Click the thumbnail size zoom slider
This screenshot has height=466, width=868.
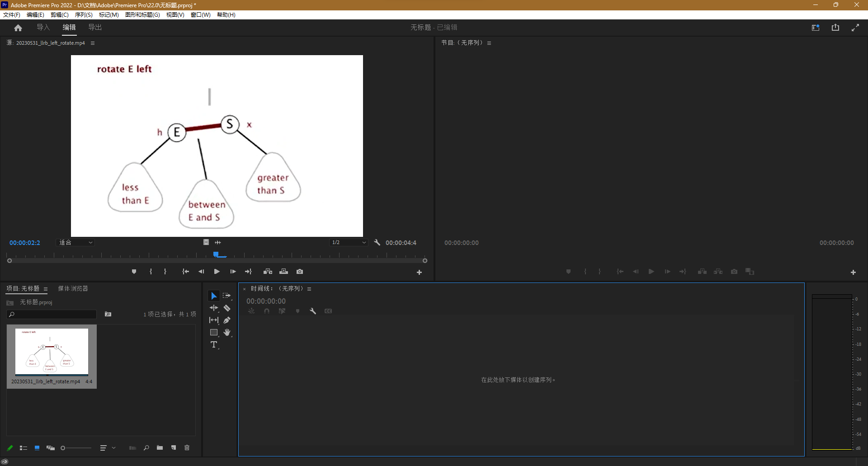pos(77,448)
